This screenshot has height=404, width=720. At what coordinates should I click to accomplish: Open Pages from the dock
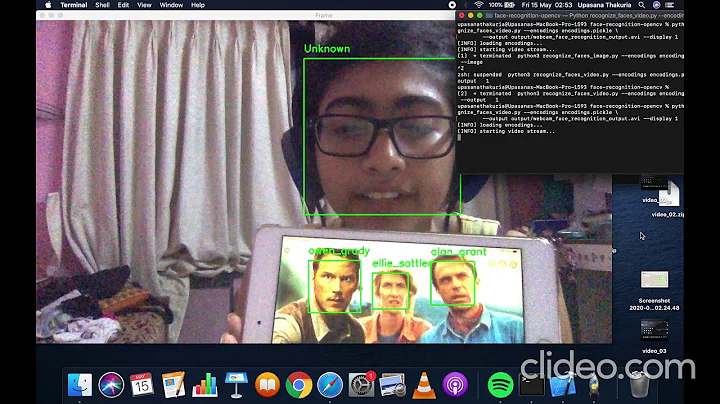[x=174, y=385]
